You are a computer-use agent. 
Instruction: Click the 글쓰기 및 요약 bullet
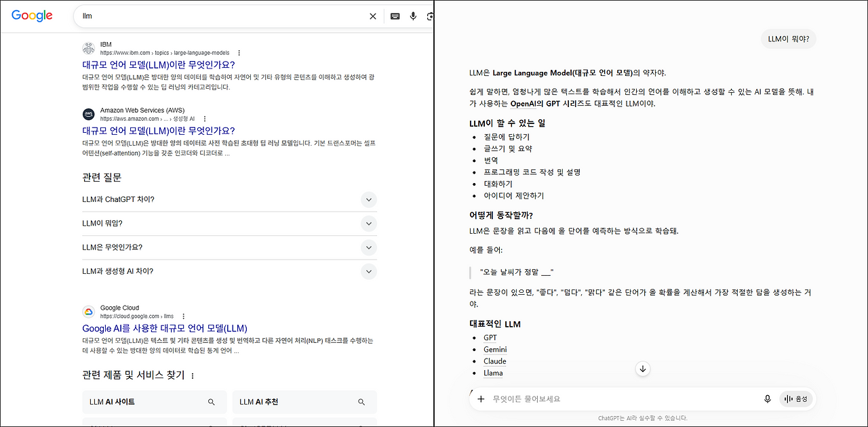click(508, 148)
